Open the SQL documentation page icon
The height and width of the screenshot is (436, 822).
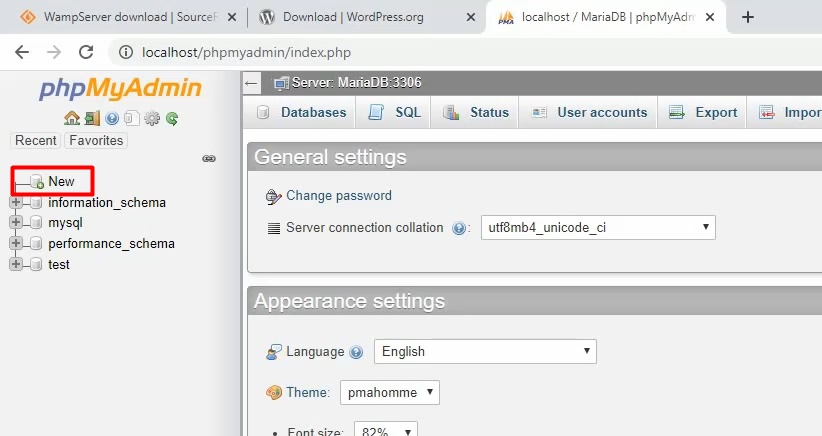[x=132, y=118]
